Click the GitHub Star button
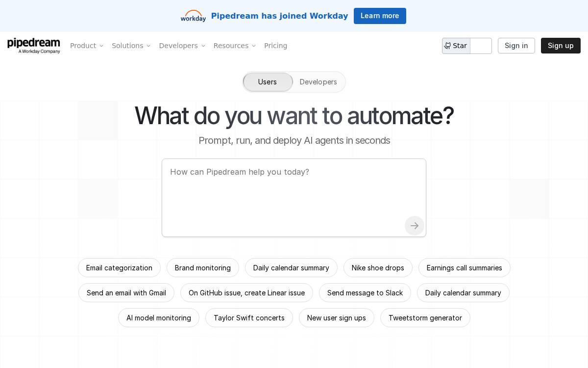 456,46
